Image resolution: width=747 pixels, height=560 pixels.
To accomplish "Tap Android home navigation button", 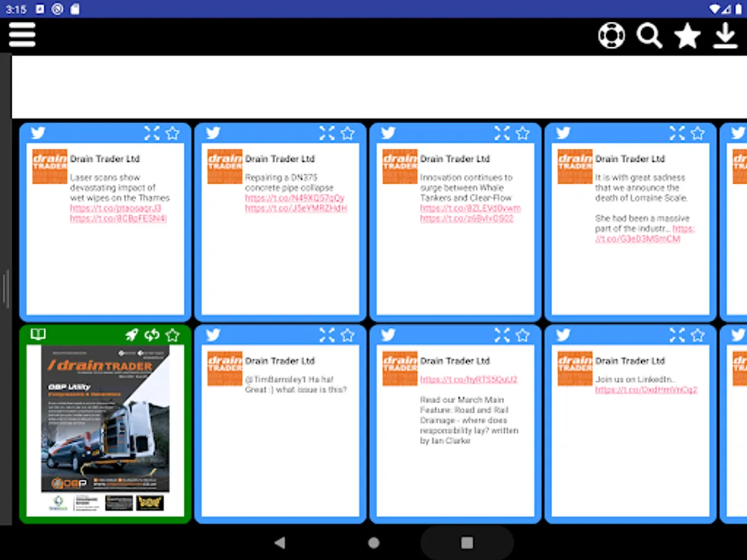I will [x=374, y=543].
